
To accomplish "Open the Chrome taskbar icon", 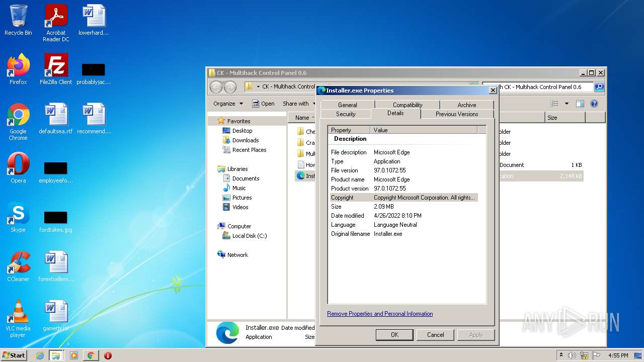I will (91, 355).
